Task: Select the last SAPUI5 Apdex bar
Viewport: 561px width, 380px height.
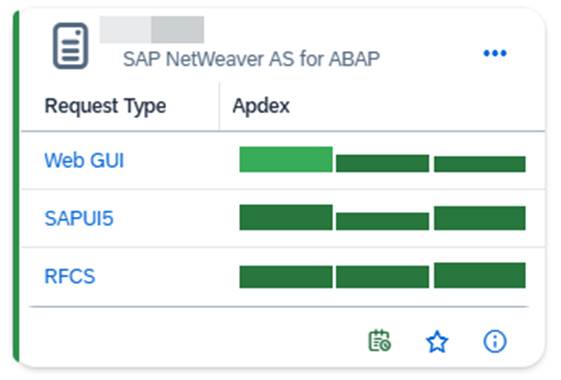Action: point(480,218)
